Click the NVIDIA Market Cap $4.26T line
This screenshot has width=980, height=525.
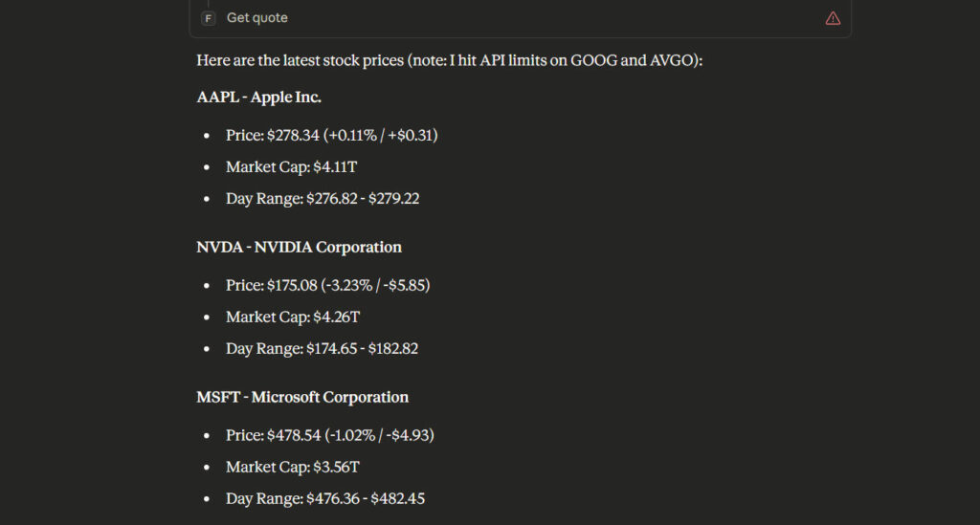click(x=293, y=317)
